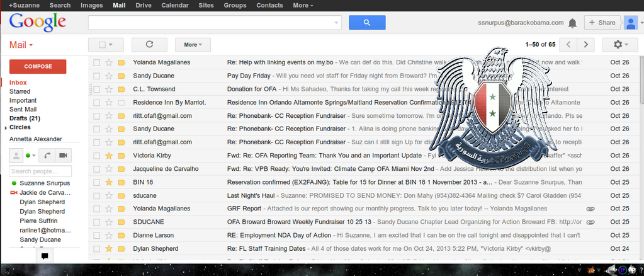This screenshot has height=276, width=644.
Task: Open the Important folder
Action: pos(23,100)
